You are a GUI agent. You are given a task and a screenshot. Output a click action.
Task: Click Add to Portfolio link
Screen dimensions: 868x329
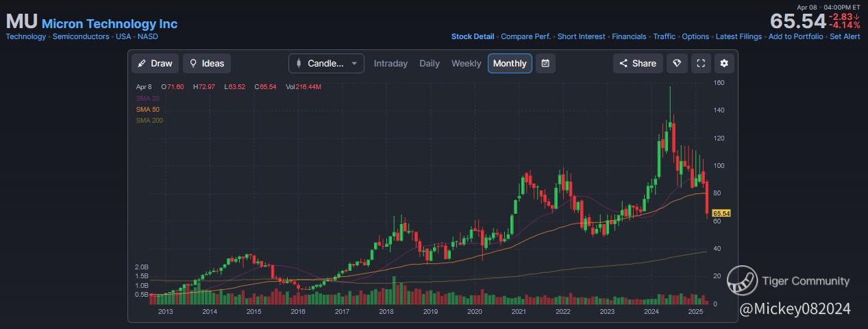(796, 36)
